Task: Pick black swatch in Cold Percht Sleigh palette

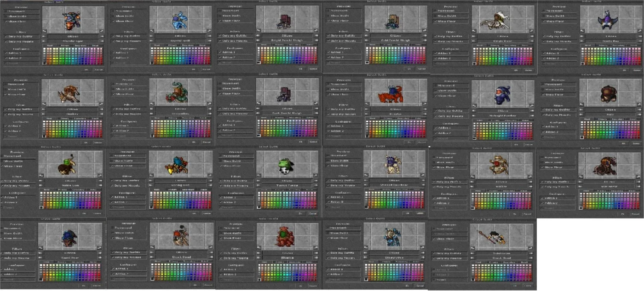Action: click(367, 63)
